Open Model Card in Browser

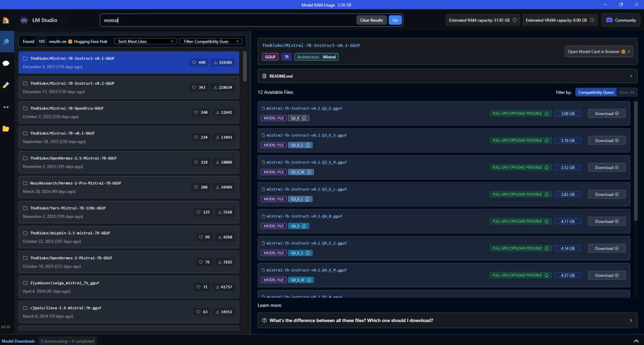click(x=599, y=52)
